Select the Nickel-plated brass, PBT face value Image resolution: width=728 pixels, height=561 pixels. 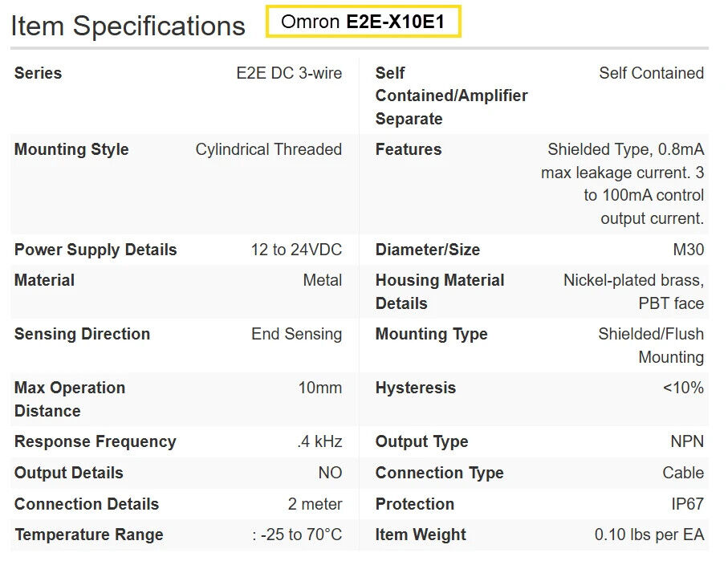[633, 291]
